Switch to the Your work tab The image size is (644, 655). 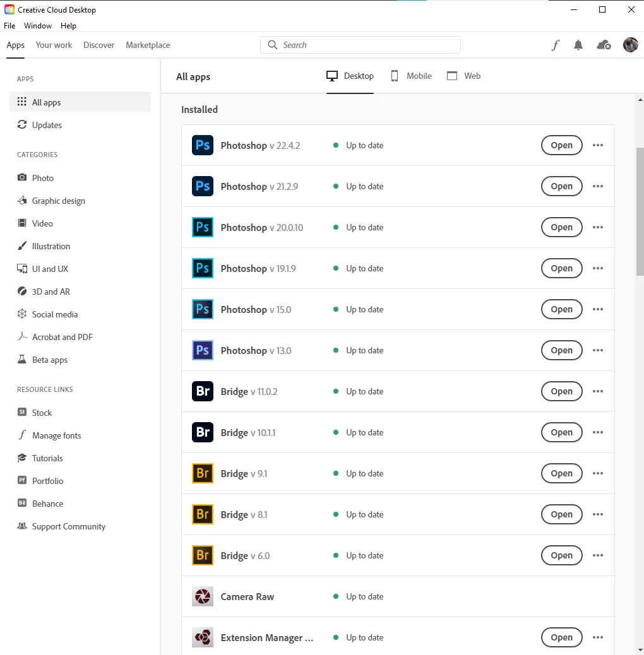click(54, 45)
